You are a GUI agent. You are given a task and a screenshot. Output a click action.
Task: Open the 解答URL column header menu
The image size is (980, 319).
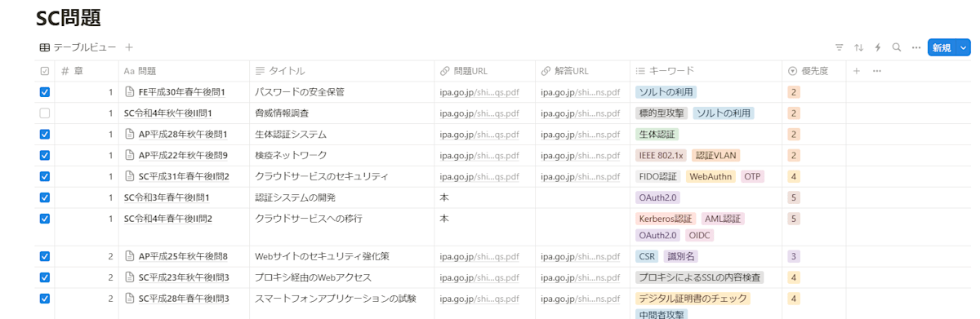583,71
